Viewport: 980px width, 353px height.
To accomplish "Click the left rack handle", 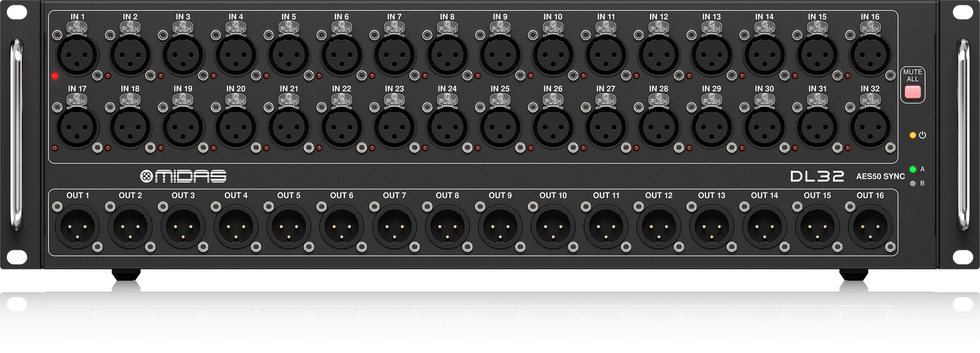I will coord(17,134).
